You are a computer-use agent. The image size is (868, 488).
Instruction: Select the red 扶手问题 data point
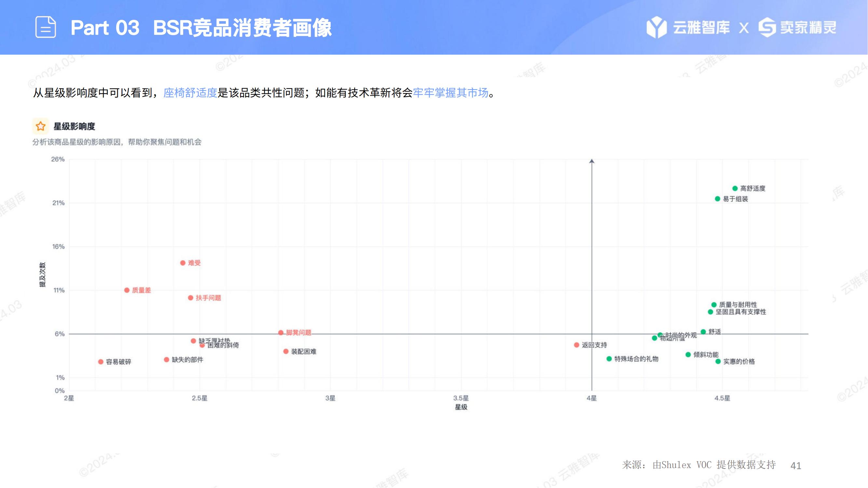pos(190,298)
